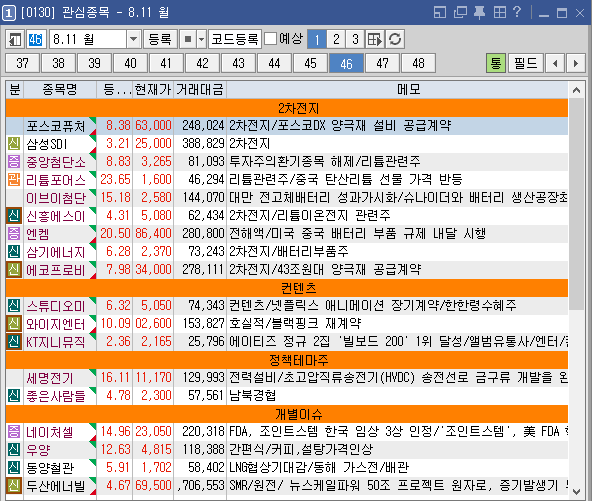Click the square stop icon button

pos(188,39)
